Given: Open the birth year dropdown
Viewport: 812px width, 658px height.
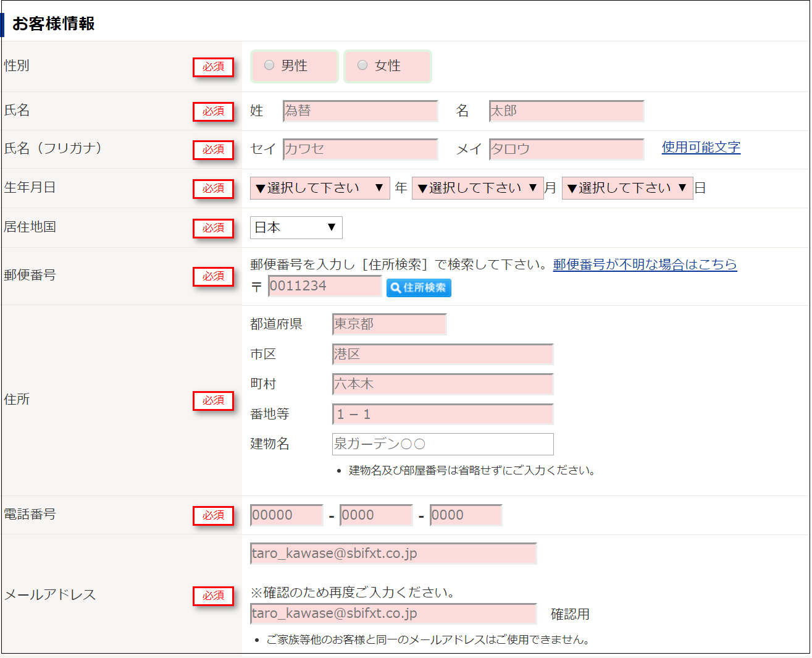Looking at the screenshot, I should coord(320,188).
